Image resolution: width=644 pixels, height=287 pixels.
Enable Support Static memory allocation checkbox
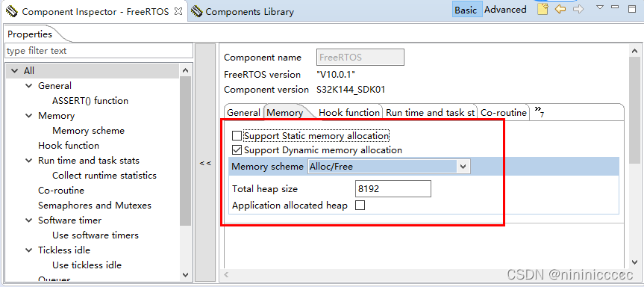[237, 135]
